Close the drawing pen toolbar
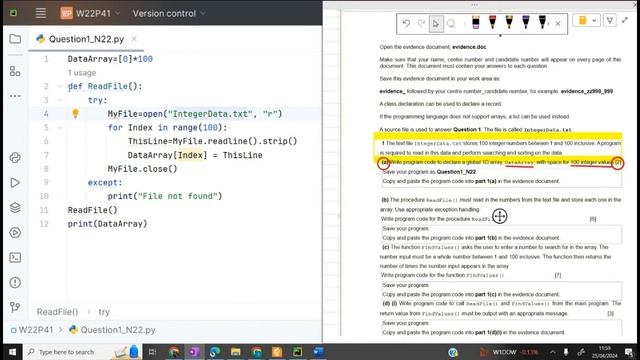 558,24
